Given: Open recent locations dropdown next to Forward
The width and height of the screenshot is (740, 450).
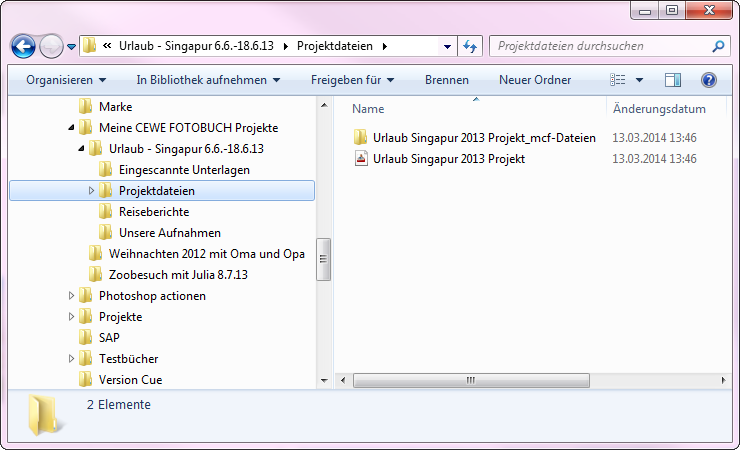Looking at the screenshot, I should pos(71,47).
